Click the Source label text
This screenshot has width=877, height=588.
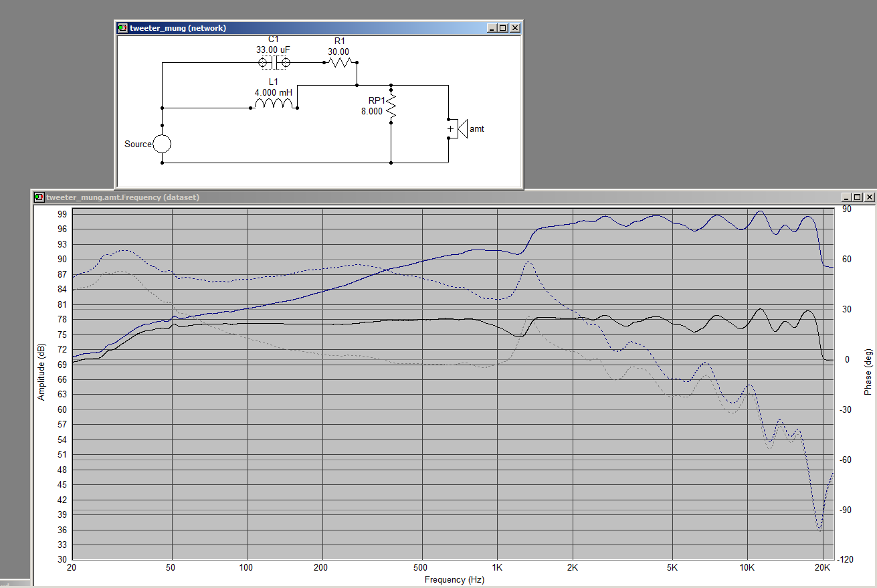coord(138,144)
